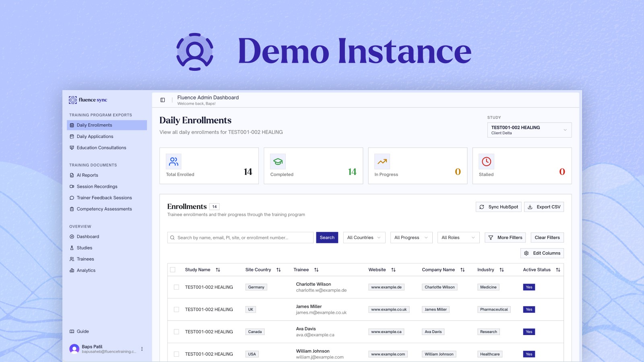Open More Filters button
The height and width of the screenshot is (362, 644).
506,238
